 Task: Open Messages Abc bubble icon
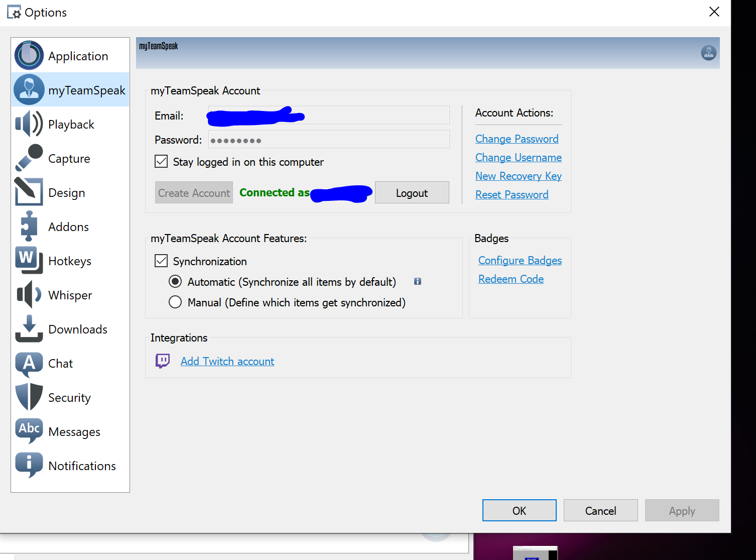tap(29, 430)
